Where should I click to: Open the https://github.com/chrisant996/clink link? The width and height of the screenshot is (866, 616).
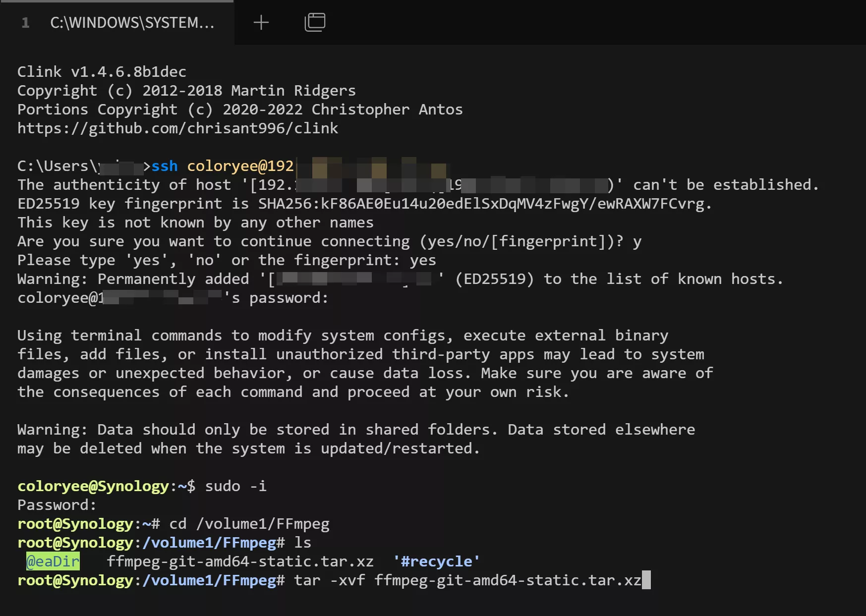(x=177, y=128)
